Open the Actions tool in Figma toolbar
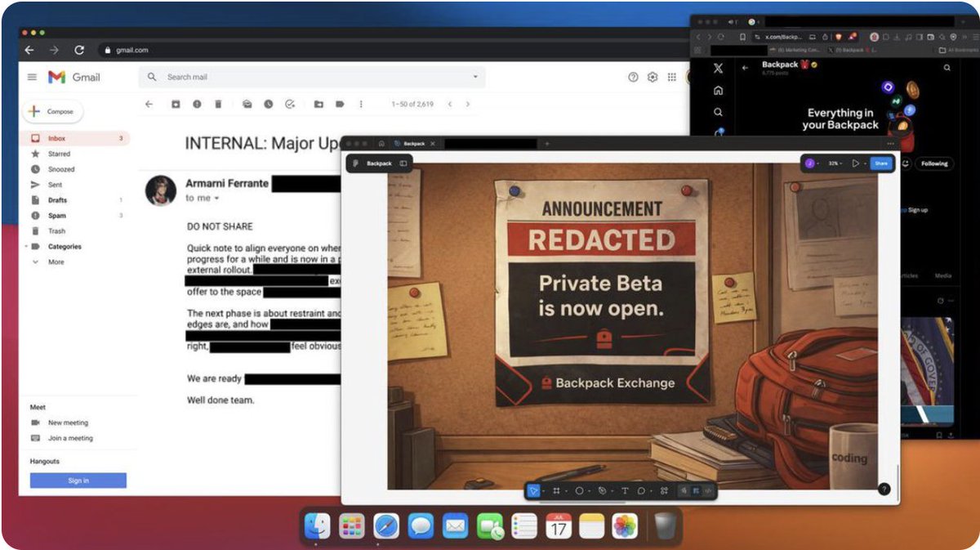Image resolution: width=980 pixels, height=550 pixels. pos(664,490)
